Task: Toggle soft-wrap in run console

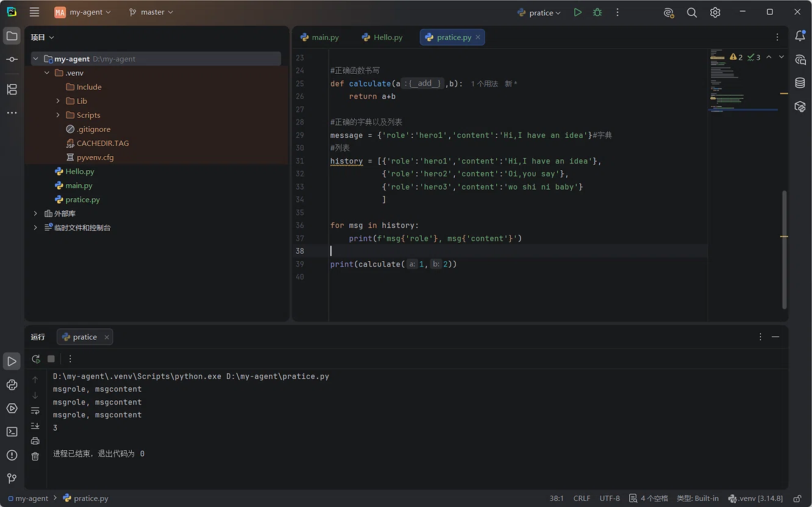Action: (35, 411)
